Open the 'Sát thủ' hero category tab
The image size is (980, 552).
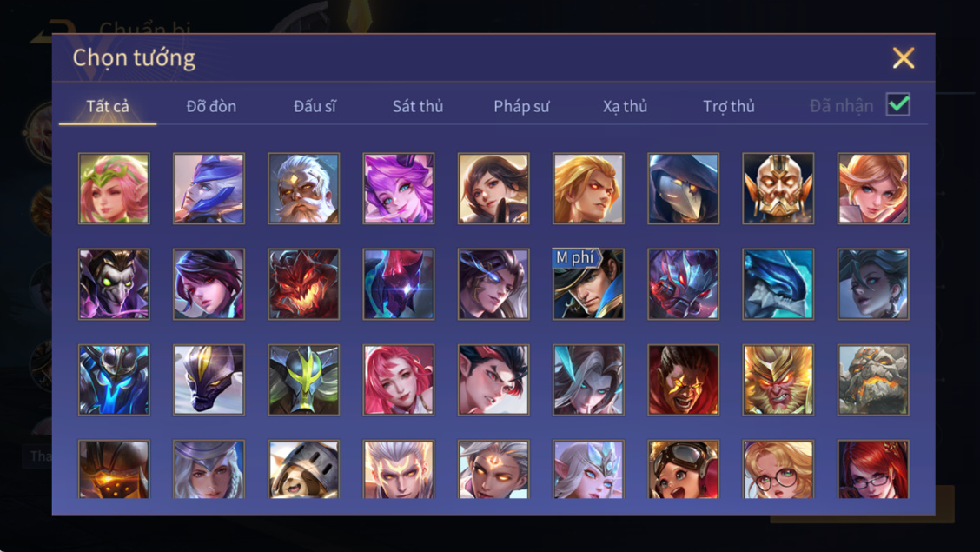pyautogui.click(x=418, y=106)
